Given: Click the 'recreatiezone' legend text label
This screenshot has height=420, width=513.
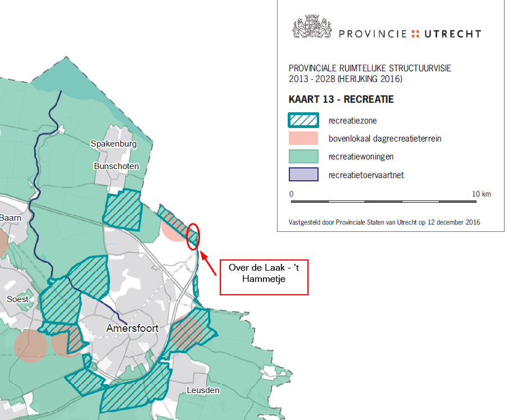Looking at the screenshot, I should (351, 120).
